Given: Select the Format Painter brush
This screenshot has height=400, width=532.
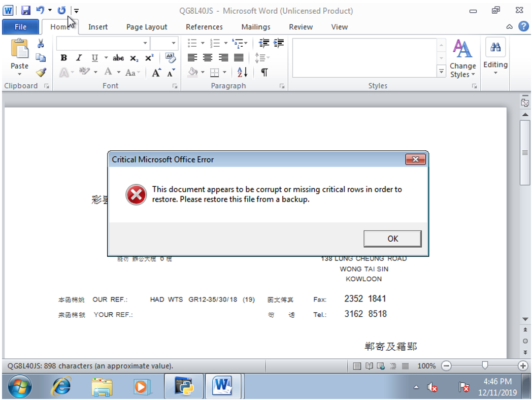Looking at the screenshot, I should tap(41, 72).
